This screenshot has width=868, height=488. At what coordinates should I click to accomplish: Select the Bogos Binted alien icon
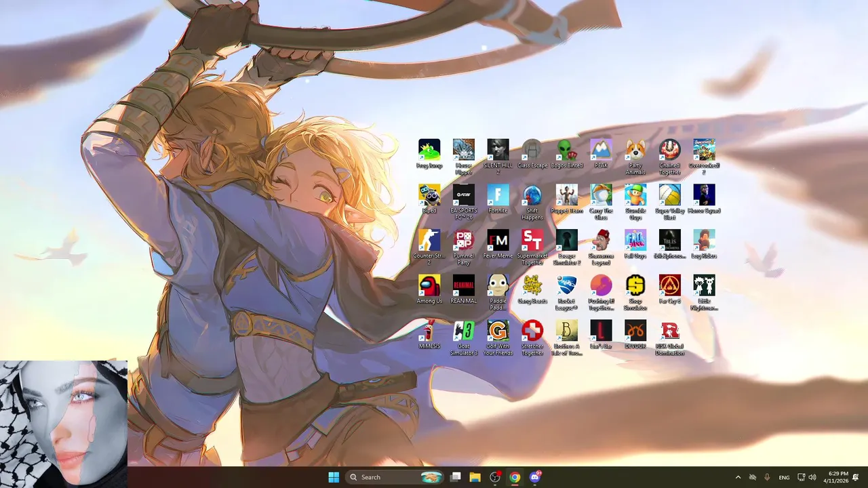click(x=567, y=155)
